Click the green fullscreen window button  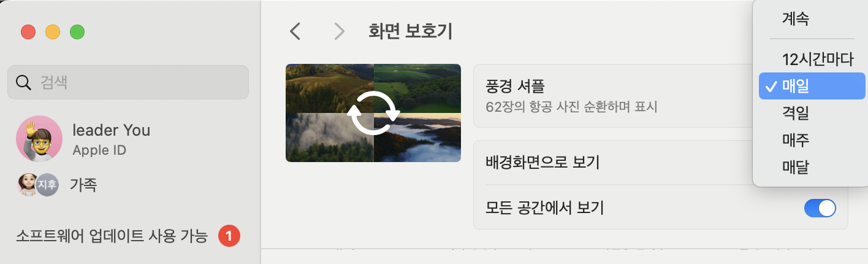pos(77,32)
